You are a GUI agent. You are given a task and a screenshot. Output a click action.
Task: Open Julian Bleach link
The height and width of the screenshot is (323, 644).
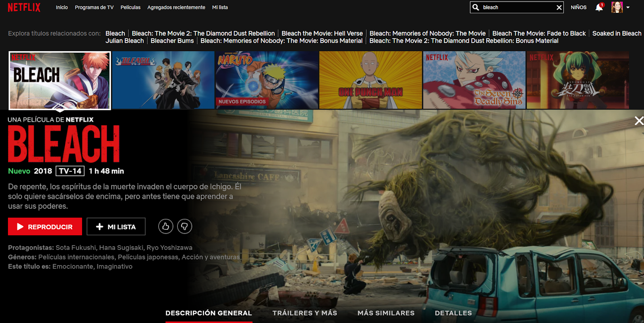[124, 41]
